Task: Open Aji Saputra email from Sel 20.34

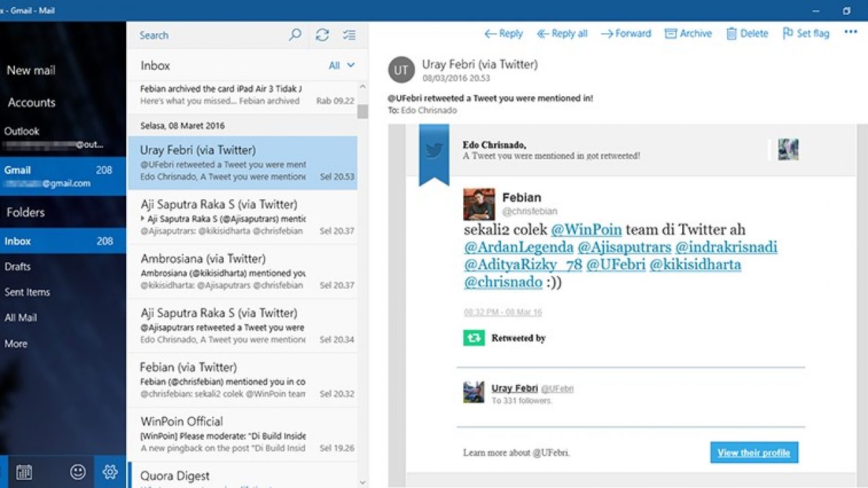Action: coord(242,326)
